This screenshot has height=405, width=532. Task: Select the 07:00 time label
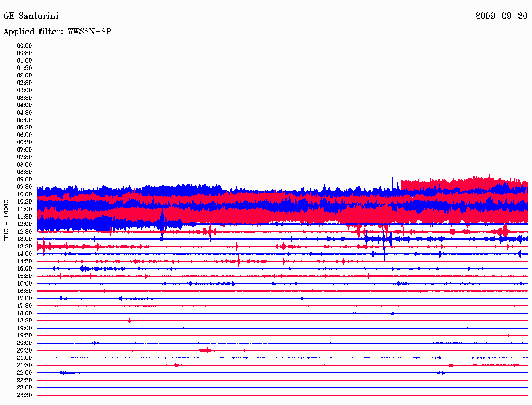[x=24, y=150]
